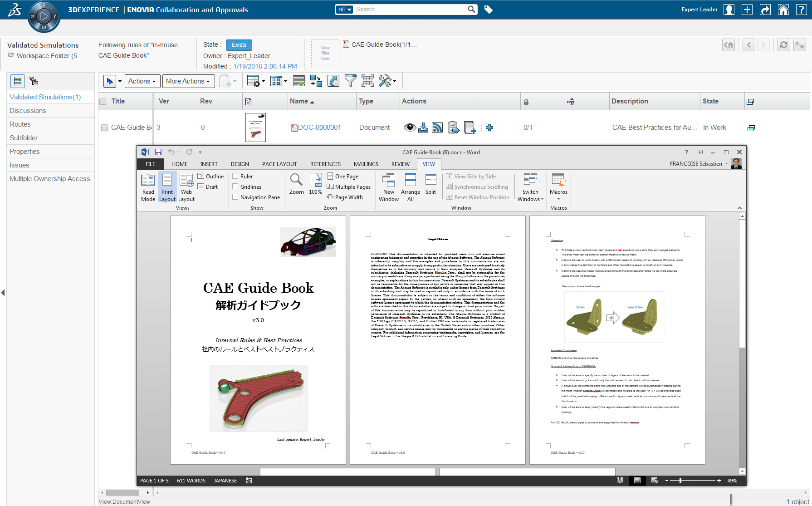The height and width of the screenshot is (506, 812).
Task: Choose One Page zoom option
Action: (x=343, y=176)
